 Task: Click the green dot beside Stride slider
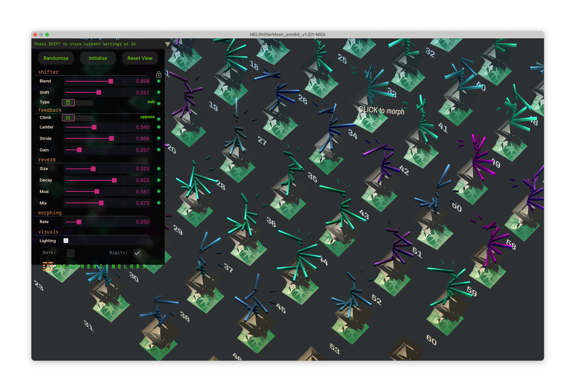159,138
